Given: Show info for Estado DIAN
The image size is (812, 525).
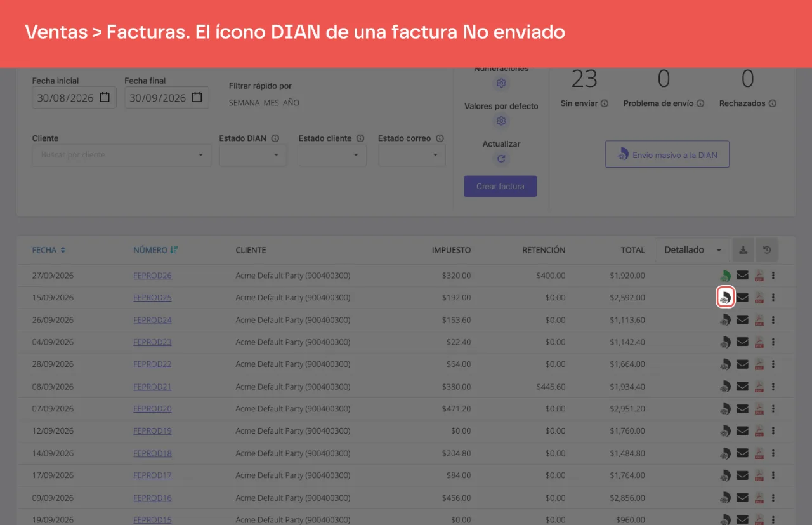Looking at the screenshot, I should (275, 138).
